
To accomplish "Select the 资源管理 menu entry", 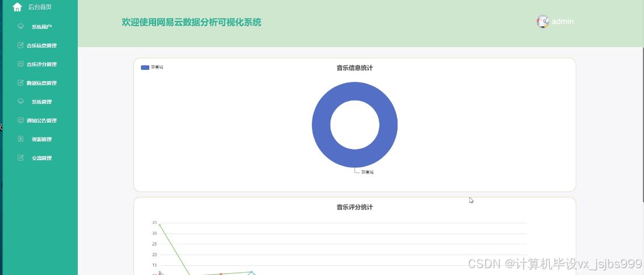I will point(41,139).
